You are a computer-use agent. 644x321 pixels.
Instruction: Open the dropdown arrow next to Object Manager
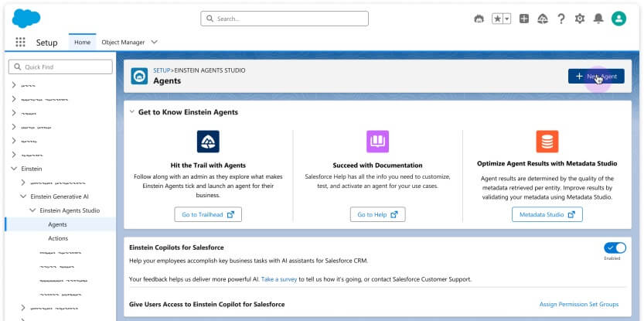click(x=155, y=42)
